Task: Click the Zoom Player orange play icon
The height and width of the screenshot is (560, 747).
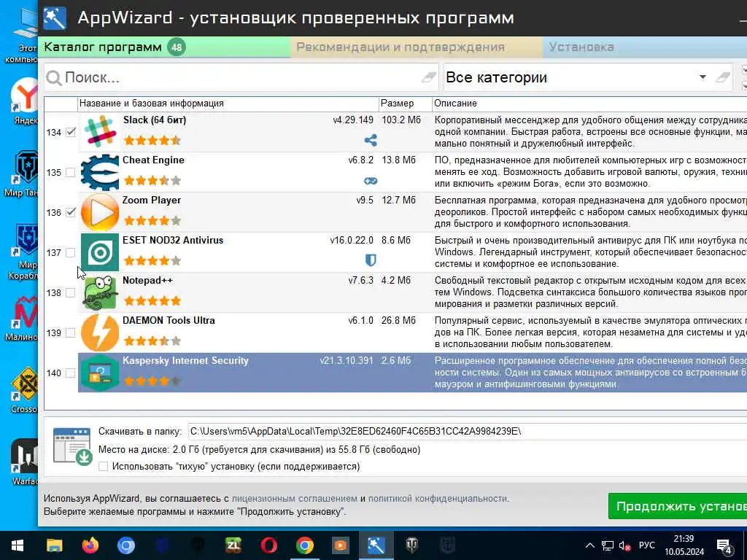Action: [100, 212]
